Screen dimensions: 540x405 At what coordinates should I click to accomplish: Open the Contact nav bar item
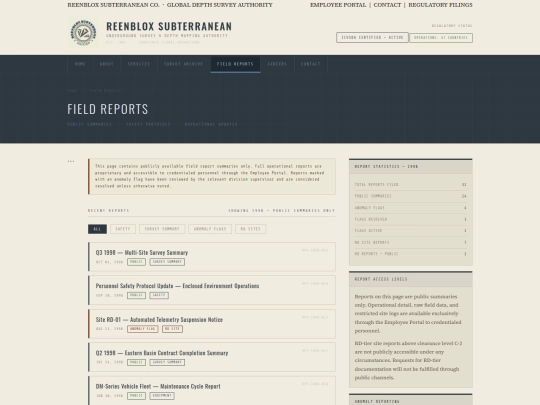311,64
